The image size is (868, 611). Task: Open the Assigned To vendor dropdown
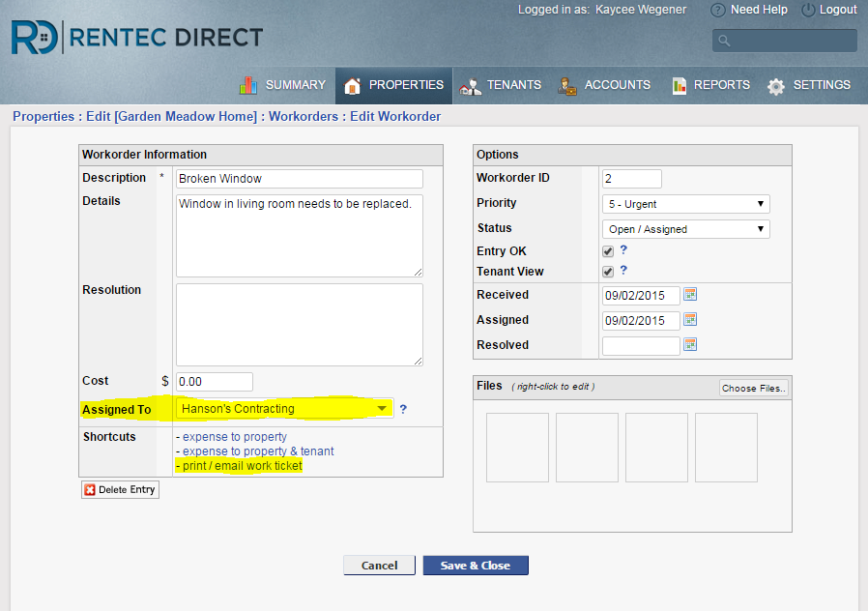pos(285,409)
